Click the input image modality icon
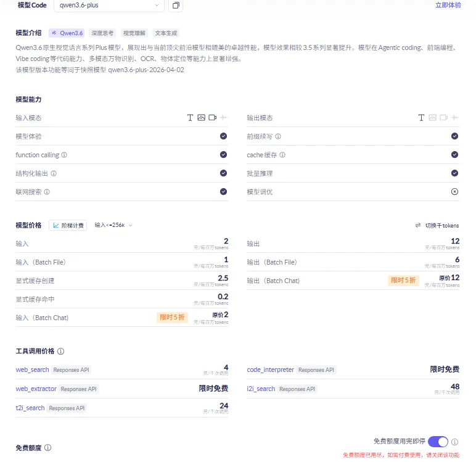 [201, 118]
